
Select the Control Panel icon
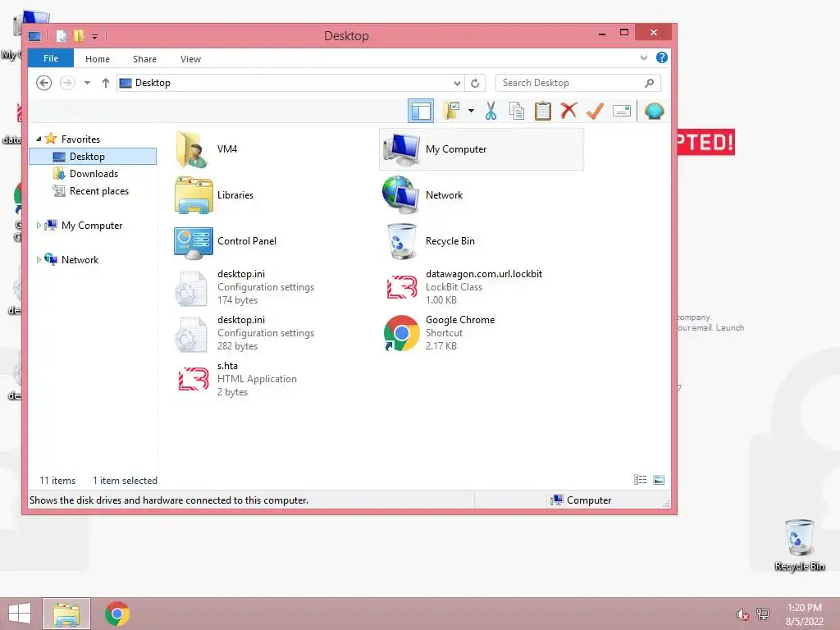pos(194,242)
